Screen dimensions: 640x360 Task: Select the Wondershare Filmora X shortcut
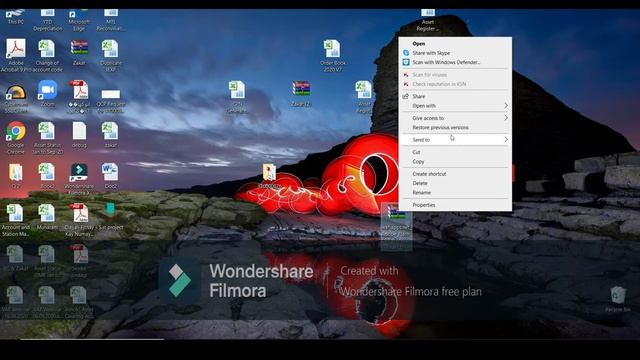pyautogui.click(x=79, y=179)
